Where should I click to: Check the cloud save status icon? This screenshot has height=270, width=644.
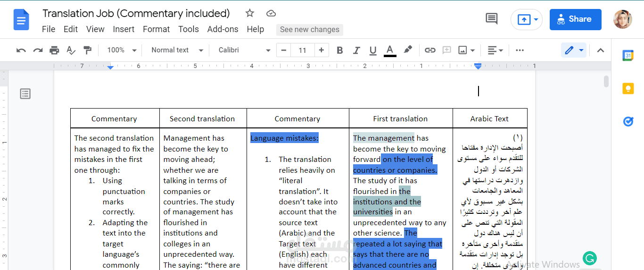coord(271,13)
